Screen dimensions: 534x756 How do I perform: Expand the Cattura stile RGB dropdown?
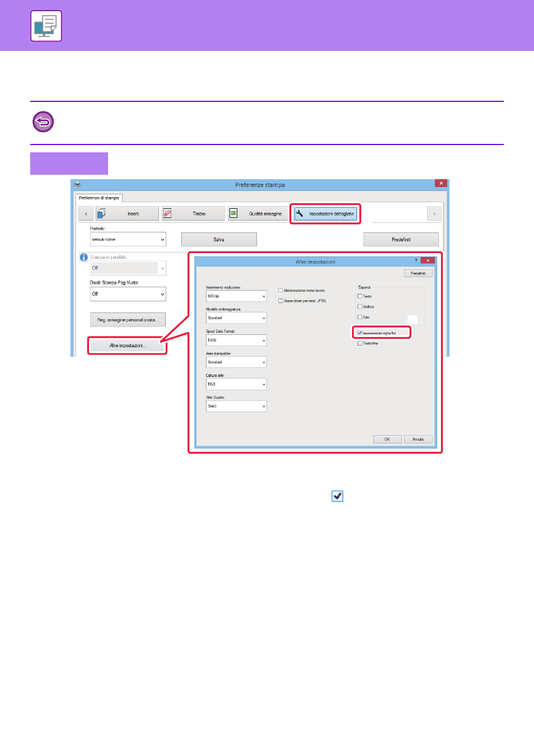(236, 384)
